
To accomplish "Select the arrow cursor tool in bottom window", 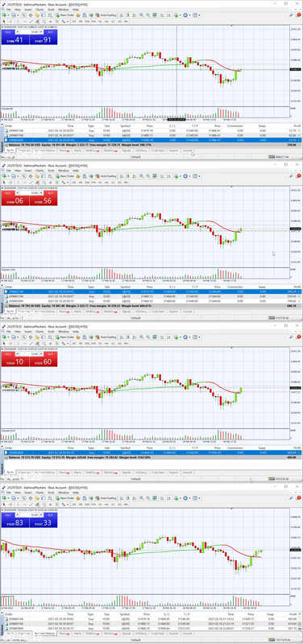I will tap(4, 504).
